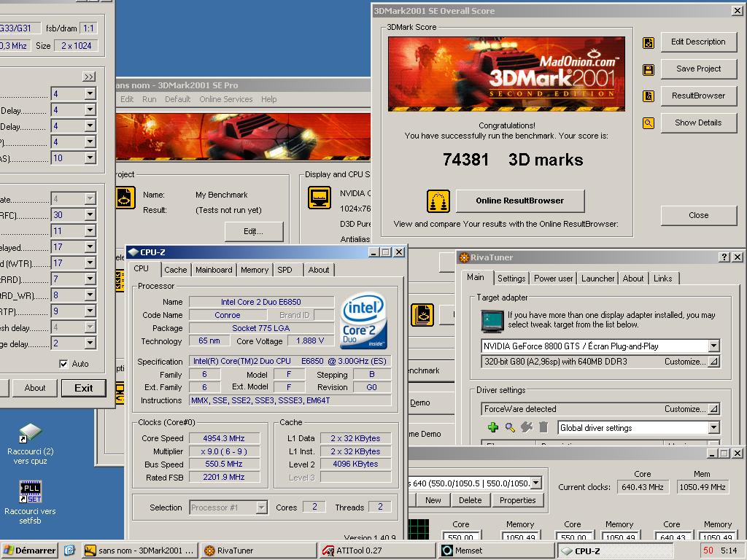Image resolution: width=747 pixels, height=560 pixels.
Task: Switch to Memset in the taskbar
Action: click(495, 551)
